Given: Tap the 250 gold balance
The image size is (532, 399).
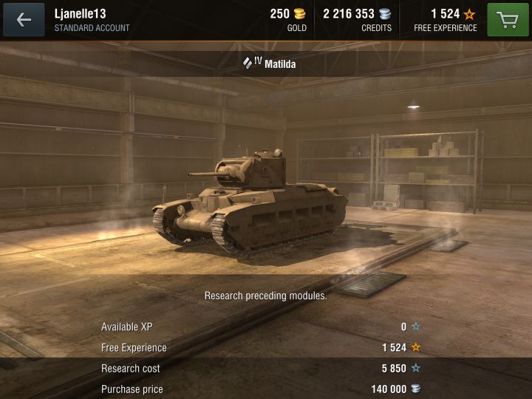Looking at the screenshot, I should tap(279, 14).
